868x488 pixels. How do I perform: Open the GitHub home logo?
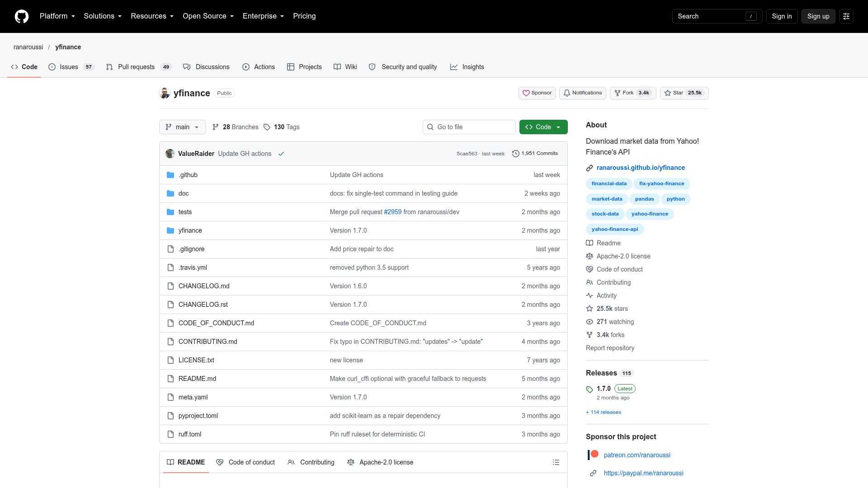tap(22, 16)
